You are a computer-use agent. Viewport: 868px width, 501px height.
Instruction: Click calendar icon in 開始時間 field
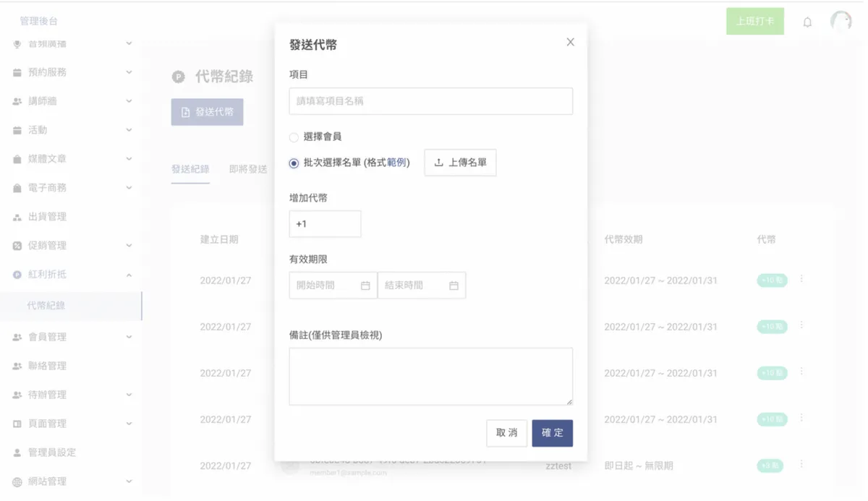coord(365,286)
